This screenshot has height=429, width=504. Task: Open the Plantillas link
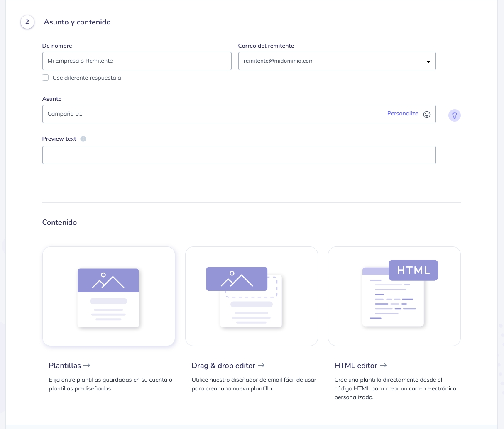(x=65, y=366)
